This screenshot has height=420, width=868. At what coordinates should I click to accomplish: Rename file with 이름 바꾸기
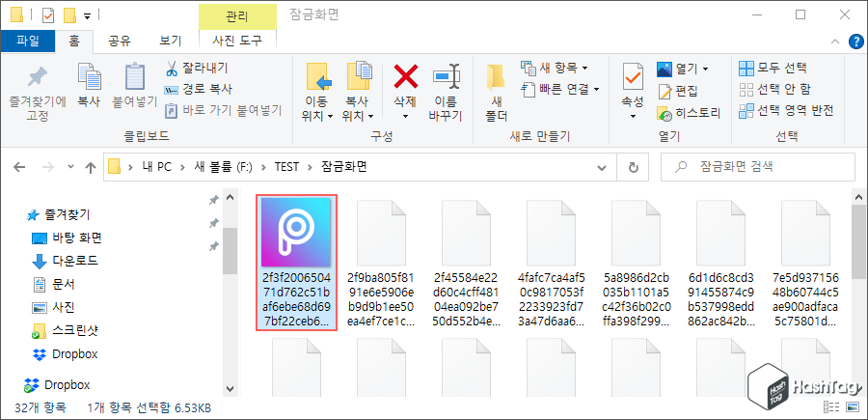coord(446,92)
